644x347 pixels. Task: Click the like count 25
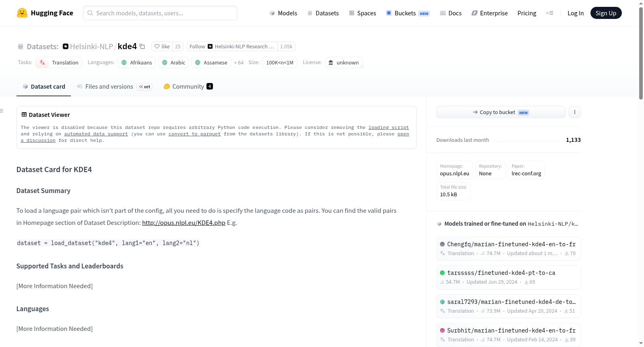[178, 46]
